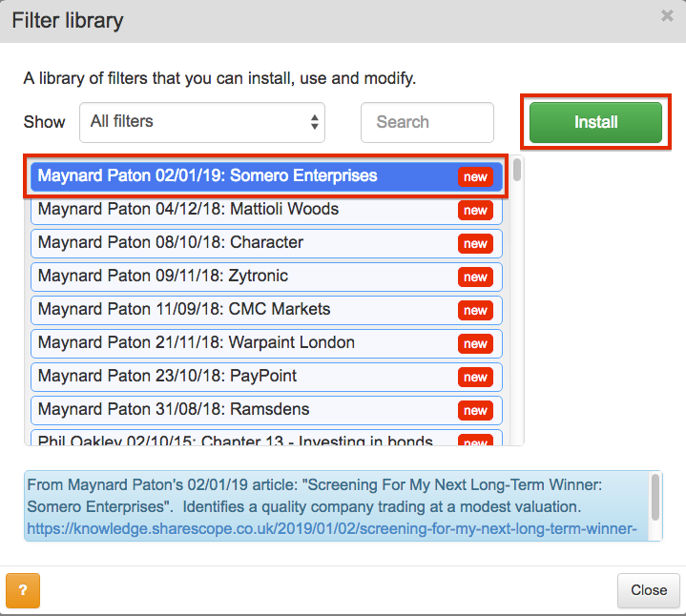Click the new badge on Mattioli Woods row
Screen dimensions: 686x616
475,211
